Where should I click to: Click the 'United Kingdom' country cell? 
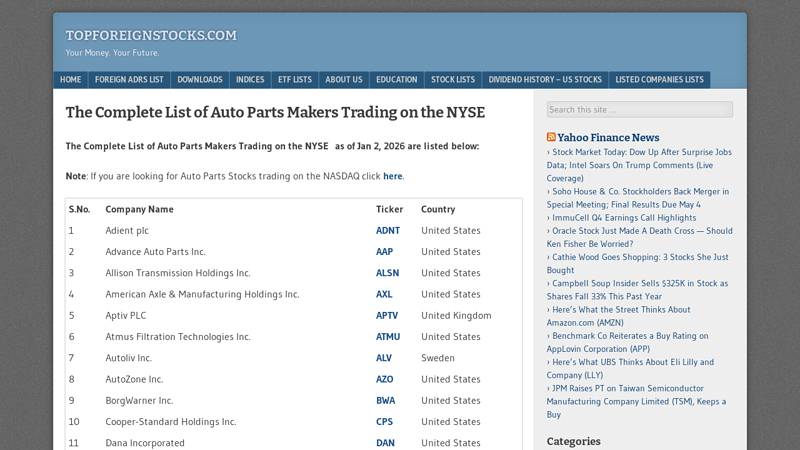coord(456,316)
